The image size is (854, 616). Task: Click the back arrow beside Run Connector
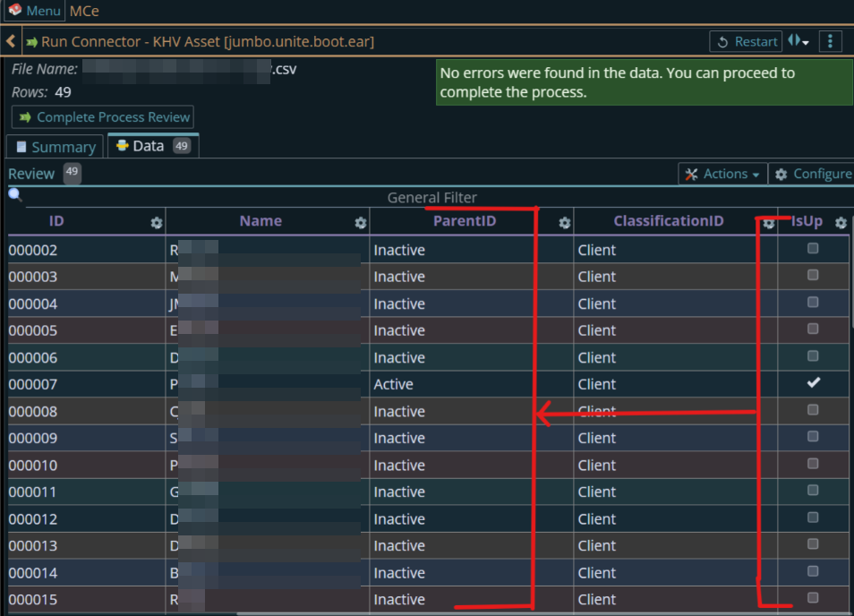(x=11, y=41)
